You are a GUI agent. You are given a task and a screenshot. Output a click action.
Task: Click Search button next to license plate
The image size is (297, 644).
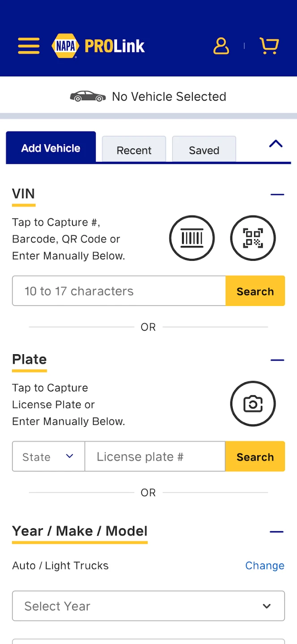click(x=255, y=457)
